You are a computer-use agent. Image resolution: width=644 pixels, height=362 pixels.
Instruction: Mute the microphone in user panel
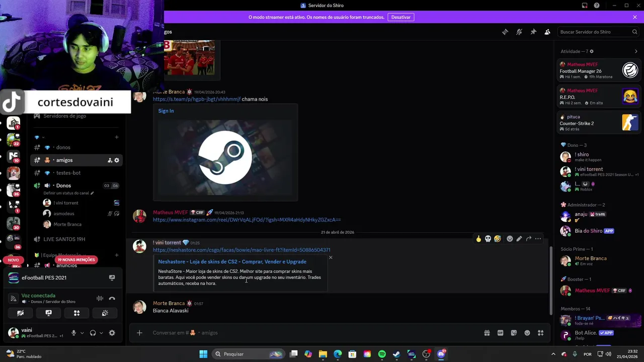coord(74,333)
